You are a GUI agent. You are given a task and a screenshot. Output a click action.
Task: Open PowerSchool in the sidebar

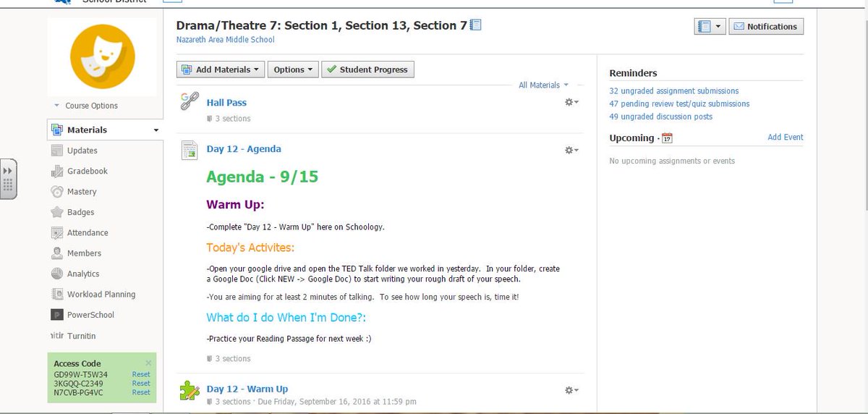[x=90, y=315]
